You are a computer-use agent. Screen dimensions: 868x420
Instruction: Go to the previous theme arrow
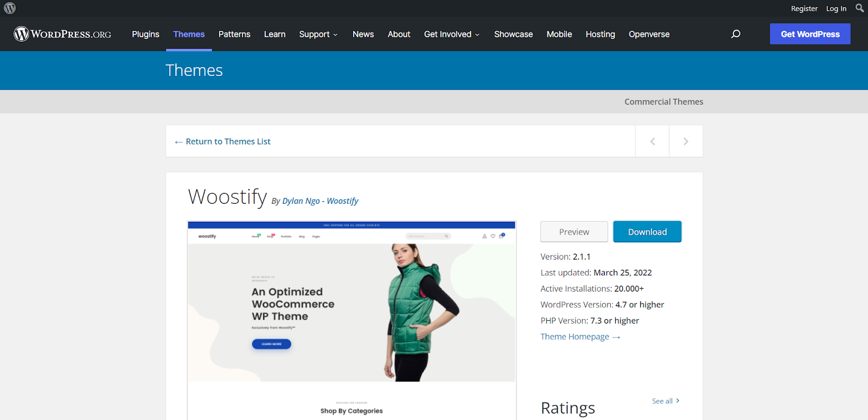652,141
